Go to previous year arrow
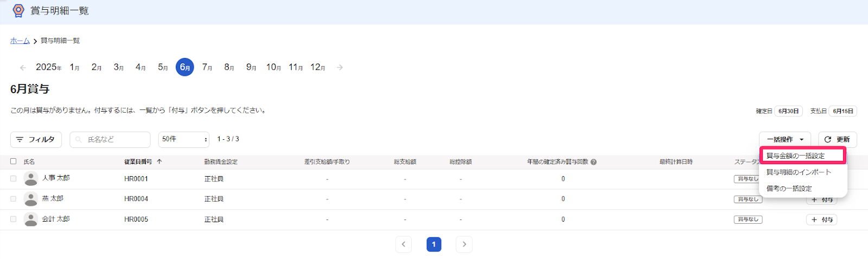The width and height of the screenshot is (868, 259). [23, 68]
